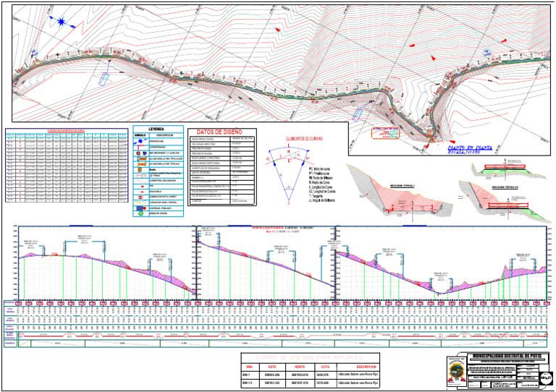The height and width of the screenshot is (392, 556).
Task: Click the bottom symbol in the legend
Action: [x=139, y=214]
